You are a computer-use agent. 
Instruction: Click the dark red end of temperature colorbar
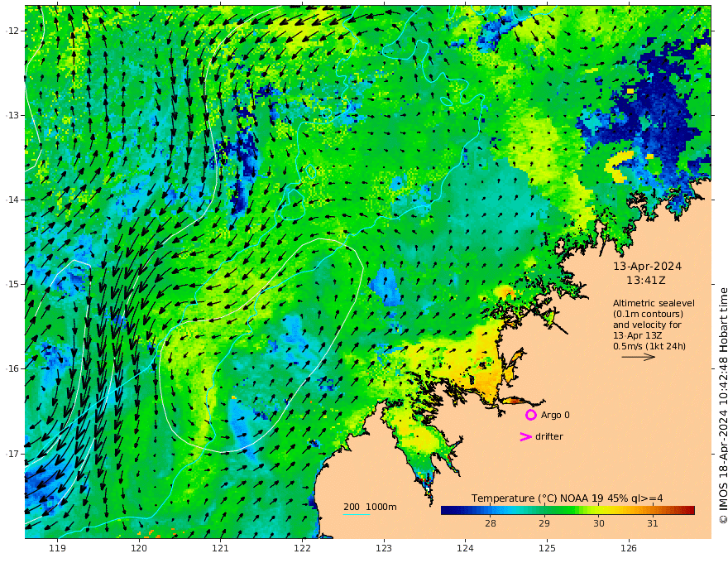click(x=689, y=511)
